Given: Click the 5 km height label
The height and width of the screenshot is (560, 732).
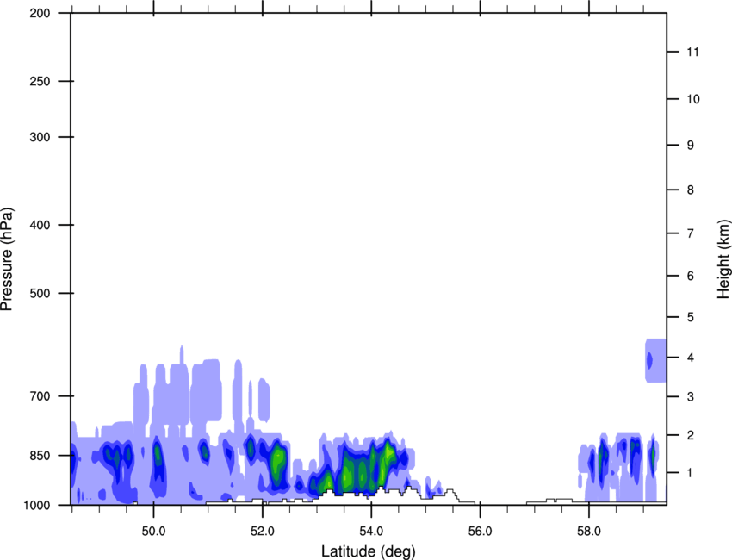Looking at the screenshot, I should click(691, 317).
